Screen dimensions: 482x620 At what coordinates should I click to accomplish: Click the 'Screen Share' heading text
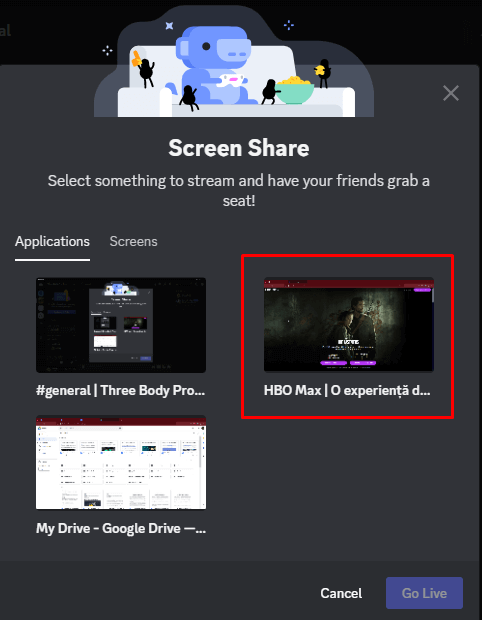pyautogui.click(x=239, y=148)
